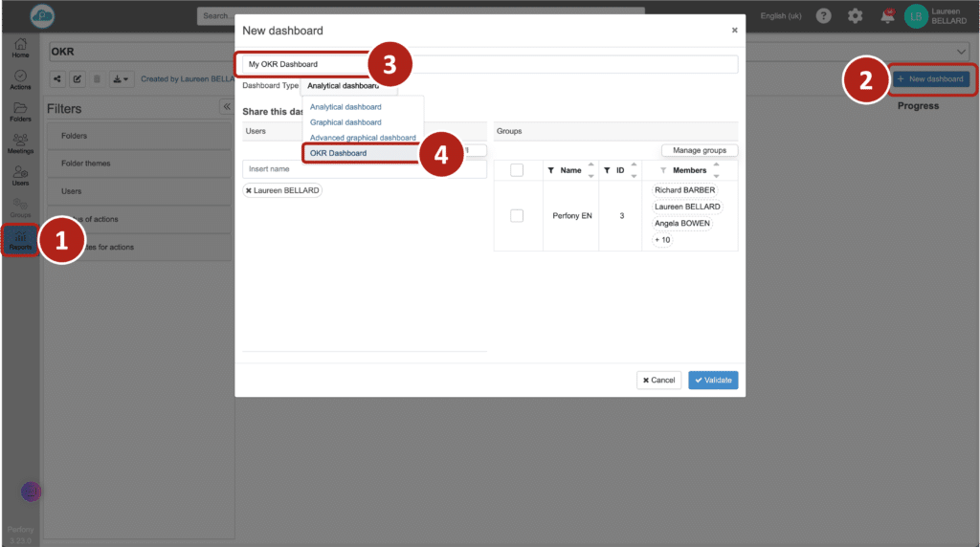Collapse the Filters panel with chevron
980x547 pixels.
pyautogui.click(x=227, y=106)
